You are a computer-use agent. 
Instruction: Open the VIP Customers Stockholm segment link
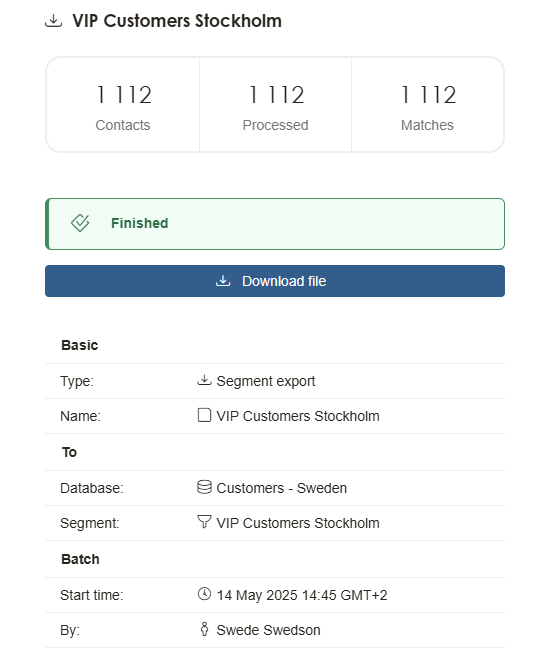pyautogui.click(x=298, y=523)
